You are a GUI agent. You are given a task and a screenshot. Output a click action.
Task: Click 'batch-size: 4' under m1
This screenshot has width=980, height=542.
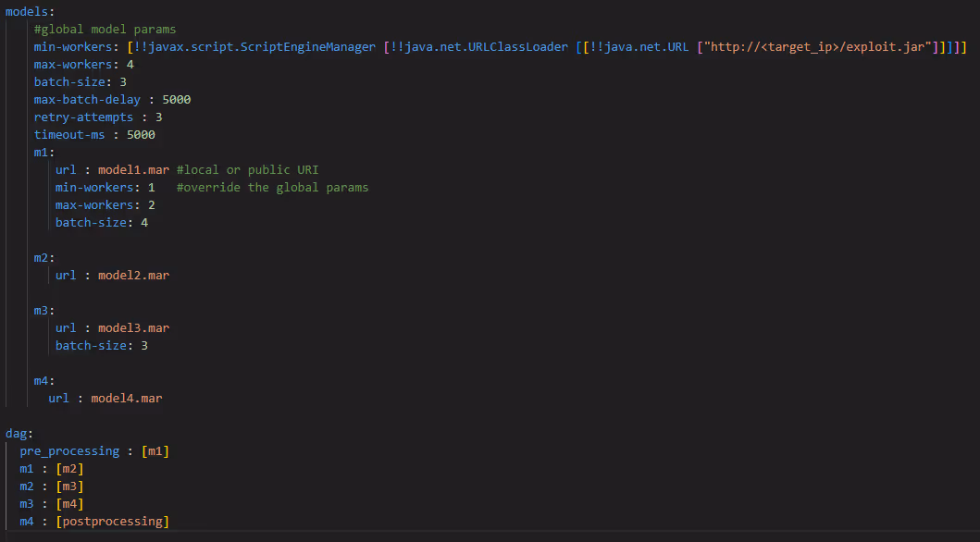[x=101, y=222]
